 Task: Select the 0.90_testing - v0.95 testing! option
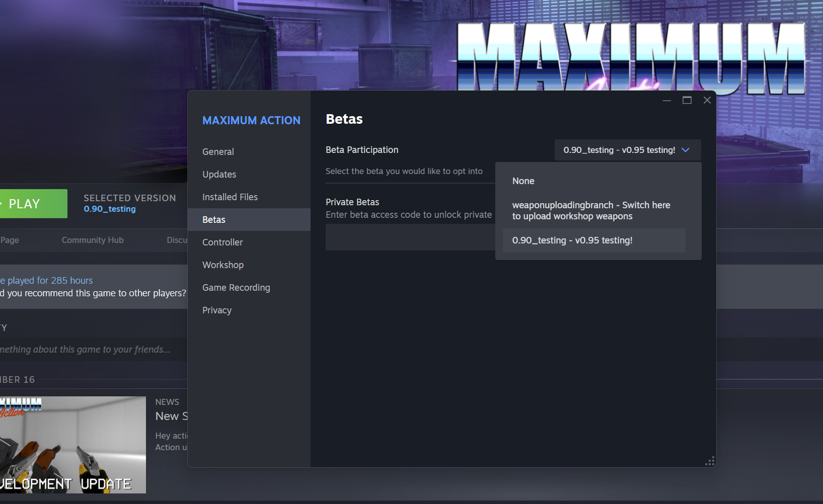(x=594, y=240)
